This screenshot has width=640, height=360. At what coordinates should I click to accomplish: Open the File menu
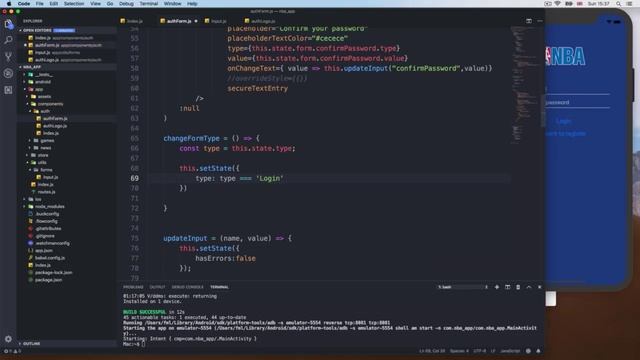39,4
